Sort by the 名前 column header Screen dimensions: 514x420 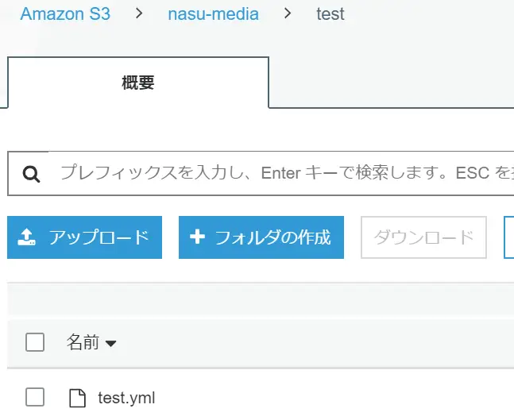click(83, 342)
